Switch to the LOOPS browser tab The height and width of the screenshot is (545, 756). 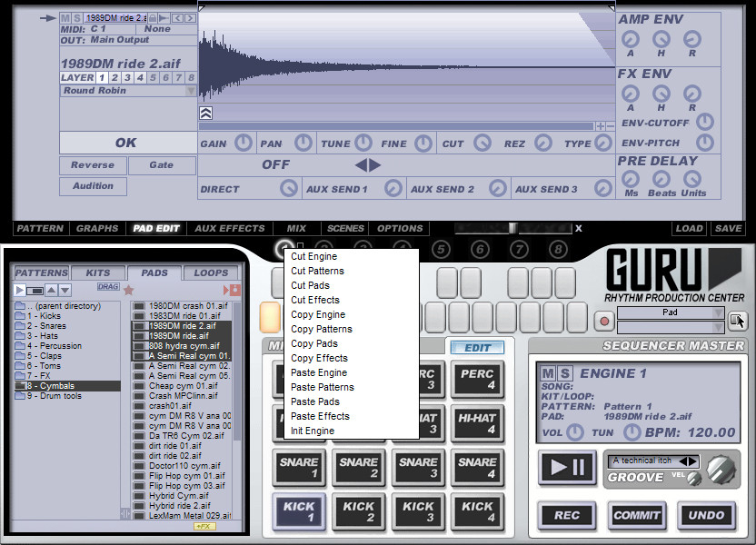pyautogui.click(x=211, y=272)
